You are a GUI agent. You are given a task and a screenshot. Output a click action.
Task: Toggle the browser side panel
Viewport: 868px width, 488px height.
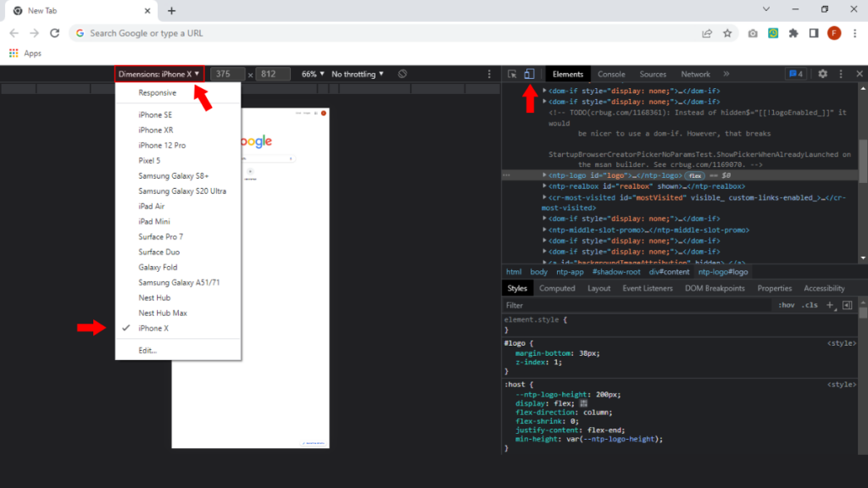tap(814, 33)
